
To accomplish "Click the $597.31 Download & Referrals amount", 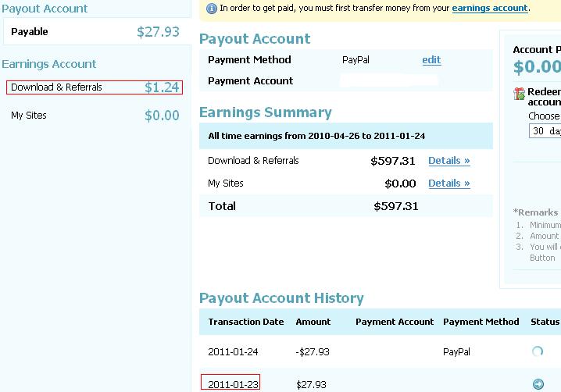I will (393, 161).
